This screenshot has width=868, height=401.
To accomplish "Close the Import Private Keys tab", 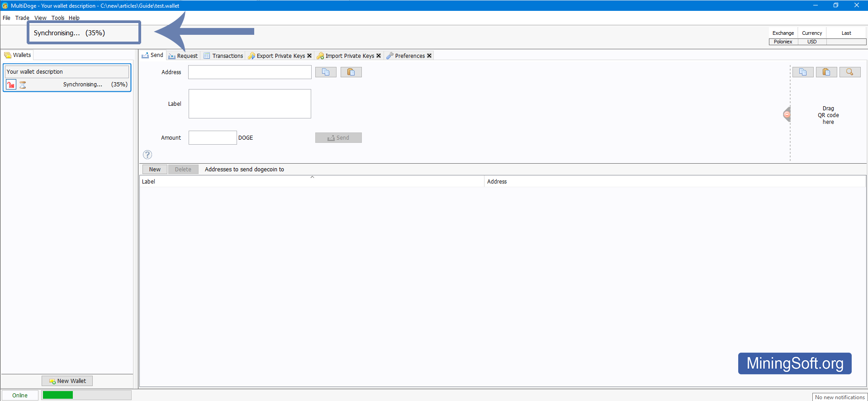I will pos(379,56).
